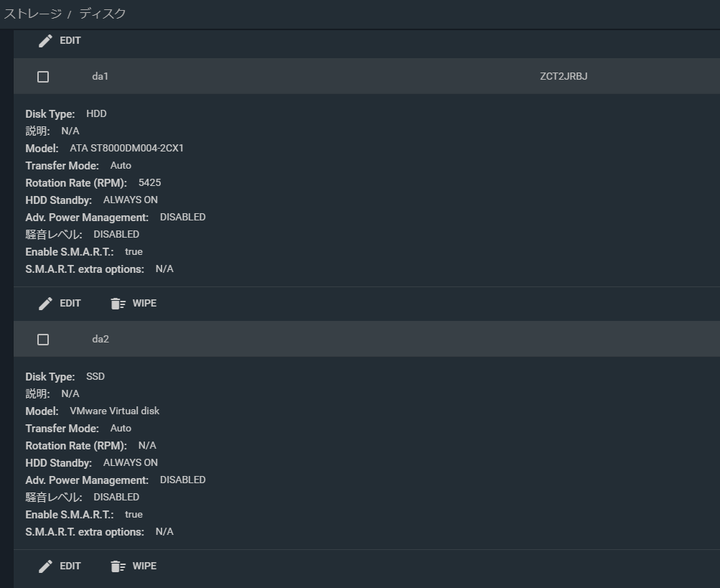Click da2 HDD Standby value ALWAYS ON
The height and width of the screenshot is (588, 720).
click(131, 462)
